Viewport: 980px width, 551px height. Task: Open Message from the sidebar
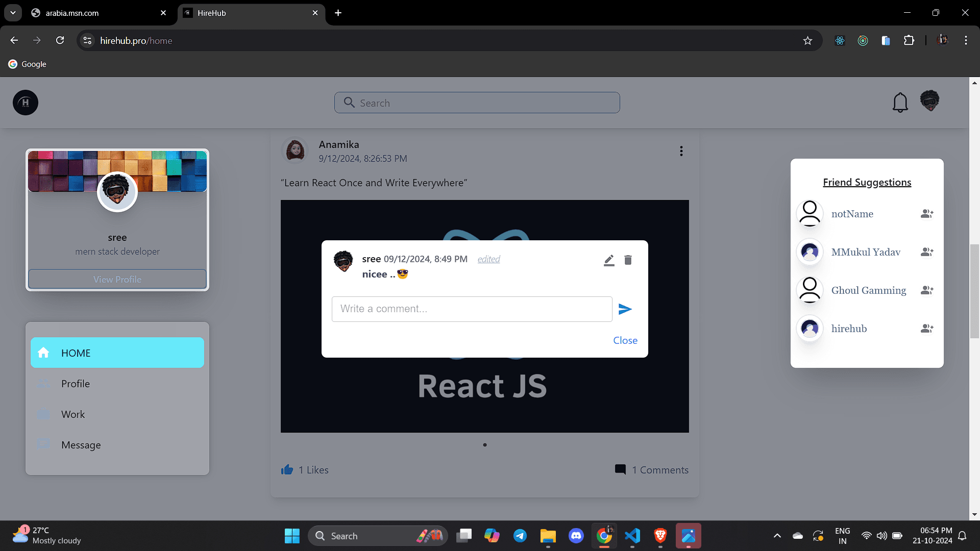tap(117, 445)
